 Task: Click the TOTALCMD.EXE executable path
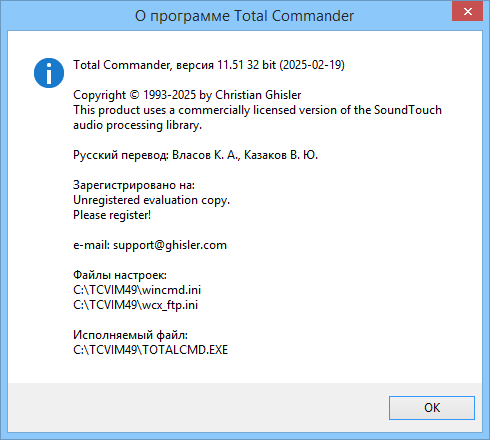151,350
